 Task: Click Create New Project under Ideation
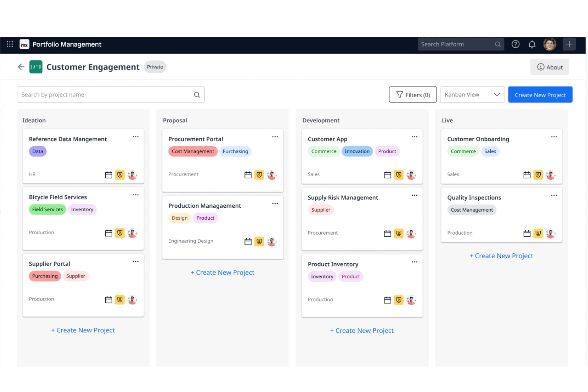coord(83,330)
